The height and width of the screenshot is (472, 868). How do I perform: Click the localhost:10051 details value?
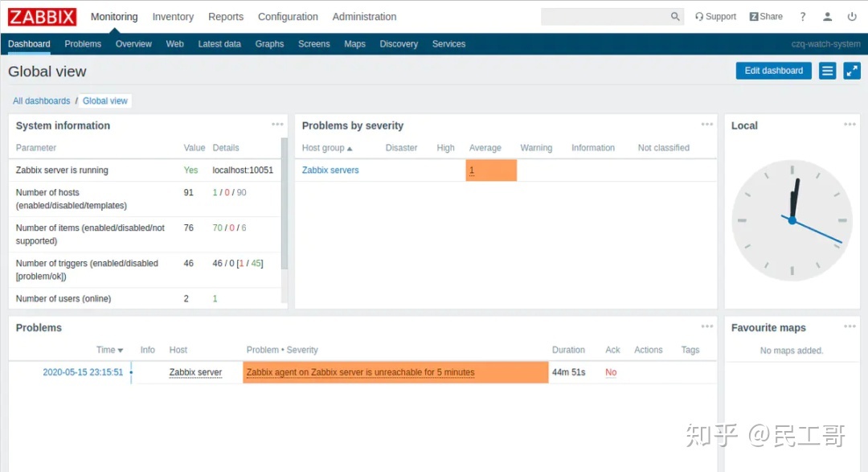[243, 170]
